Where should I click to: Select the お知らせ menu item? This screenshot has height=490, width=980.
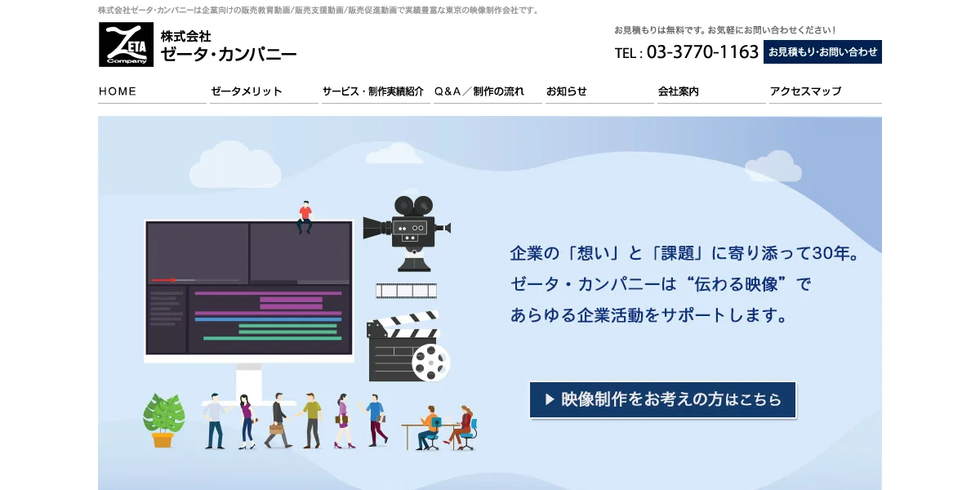(599, 91)
